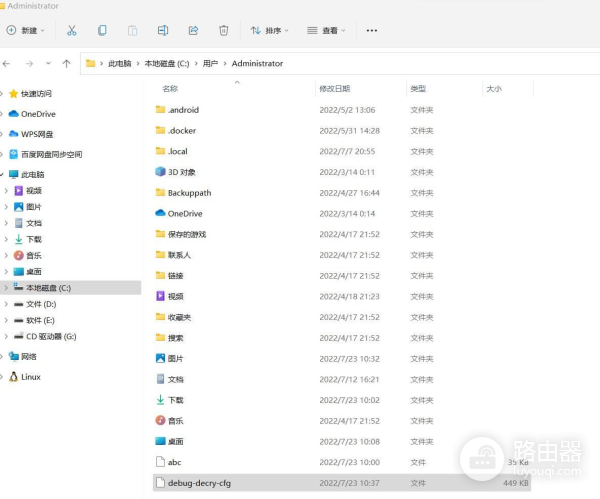Expand 视频 in the sidebar tree
This screenshot has height=499, width=600.
tap(6, 191)
